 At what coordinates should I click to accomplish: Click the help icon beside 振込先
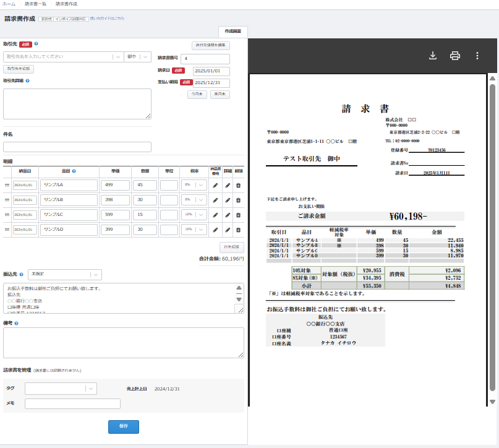click(22, 274)
